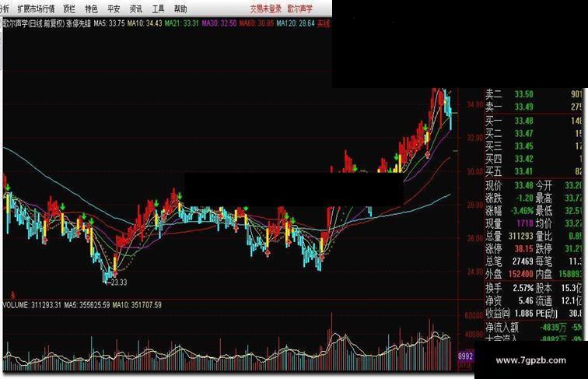
Task: Select the 买一 33.48 bid row
Action: tap(534, 121)
